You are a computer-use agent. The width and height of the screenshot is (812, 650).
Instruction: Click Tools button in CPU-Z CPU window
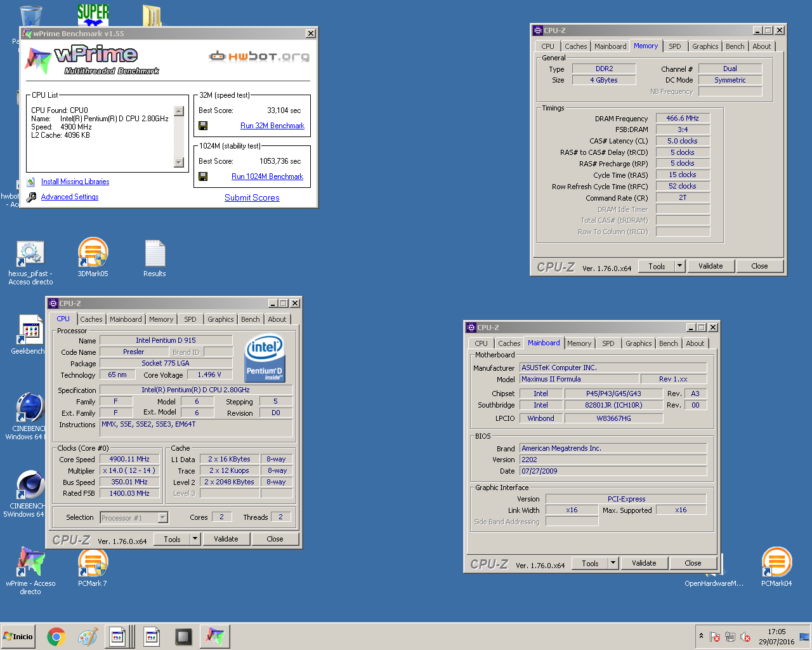pyautogui.click(x=172, y=539)
